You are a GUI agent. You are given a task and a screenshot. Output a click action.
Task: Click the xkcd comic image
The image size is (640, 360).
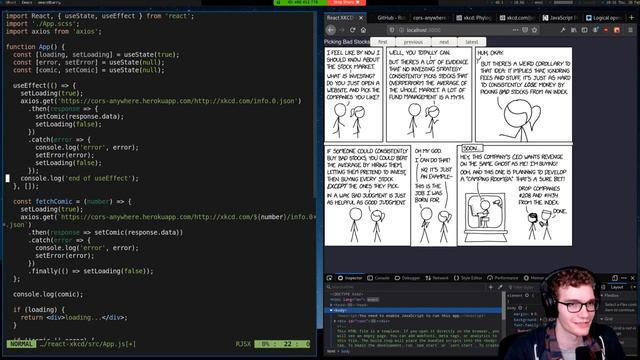[x=448, y=147]
